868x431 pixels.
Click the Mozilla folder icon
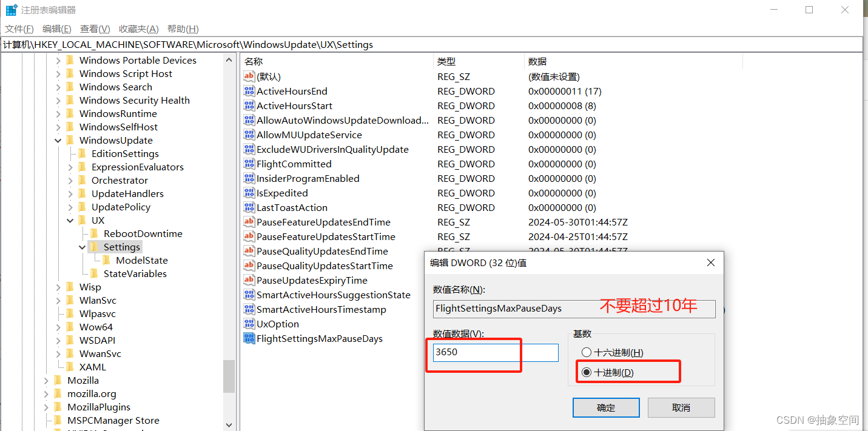coord(58,380)
